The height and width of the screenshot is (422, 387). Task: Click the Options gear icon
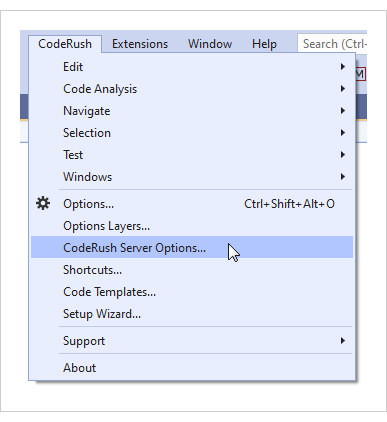[x=43, y=203]
